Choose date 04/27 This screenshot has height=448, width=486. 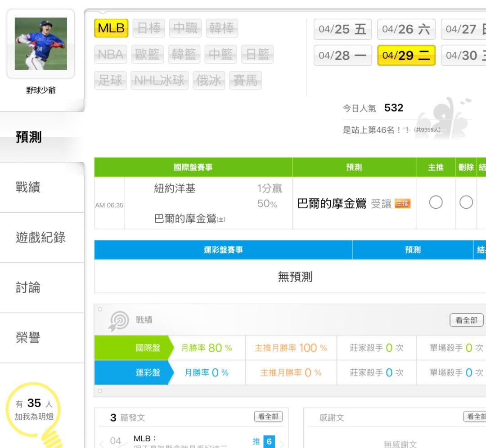463,29
